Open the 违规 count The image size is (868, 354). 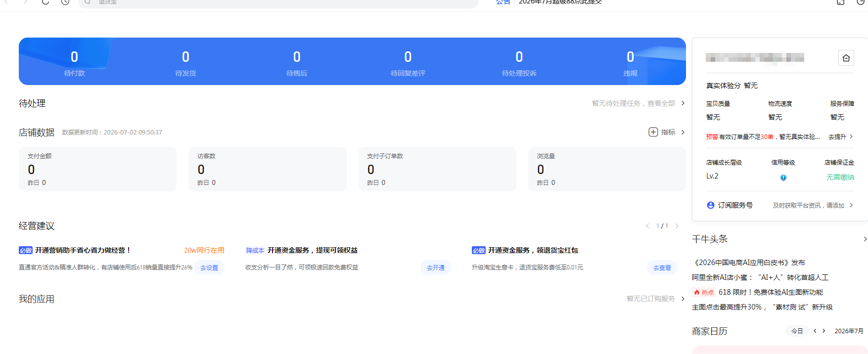click(630, 63)
